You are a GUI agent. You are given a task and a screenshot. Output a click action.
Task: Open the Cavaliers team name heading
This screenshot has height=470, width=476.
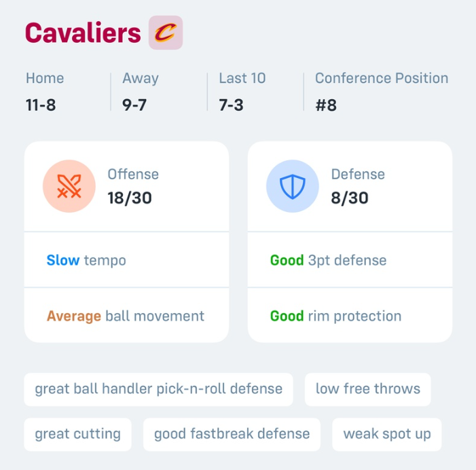(83, 33)
